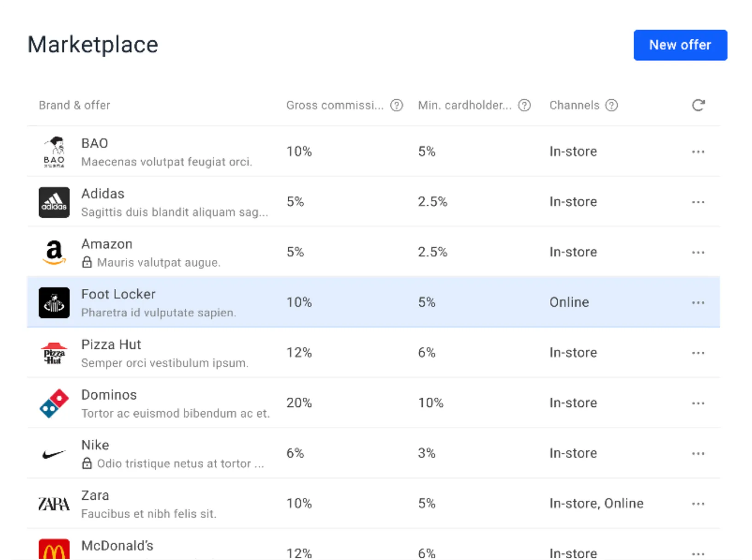
Task: Click the lock icon in Nike offer
Action: coord(87,463)
